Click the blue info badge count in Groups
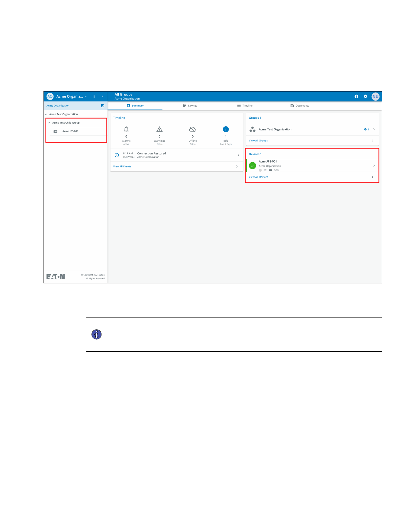 click(367, 129)
